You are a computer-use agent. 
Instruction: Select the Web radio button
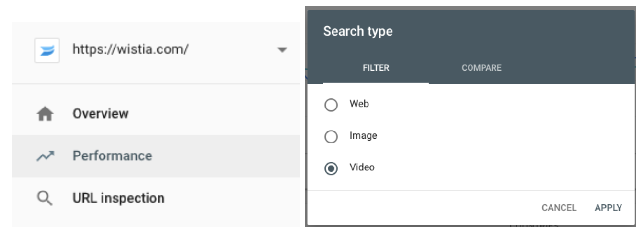pyautogui.click(x=331, y=105)
